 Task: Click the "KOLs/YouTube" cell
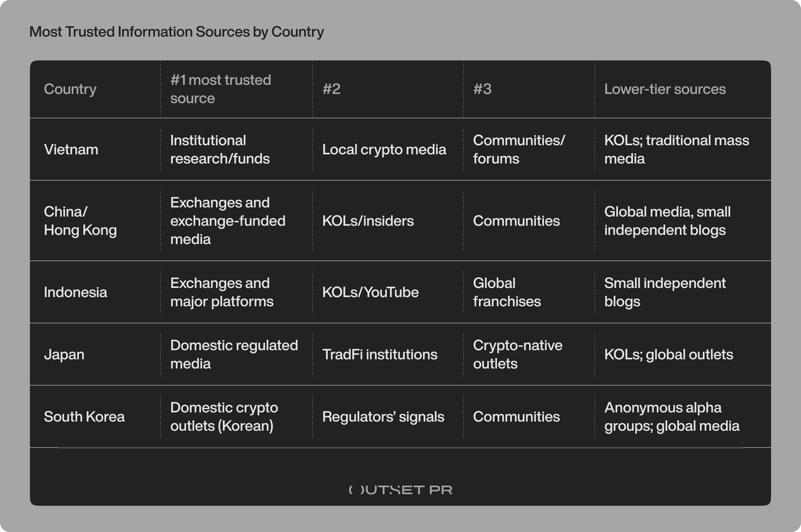371,293
